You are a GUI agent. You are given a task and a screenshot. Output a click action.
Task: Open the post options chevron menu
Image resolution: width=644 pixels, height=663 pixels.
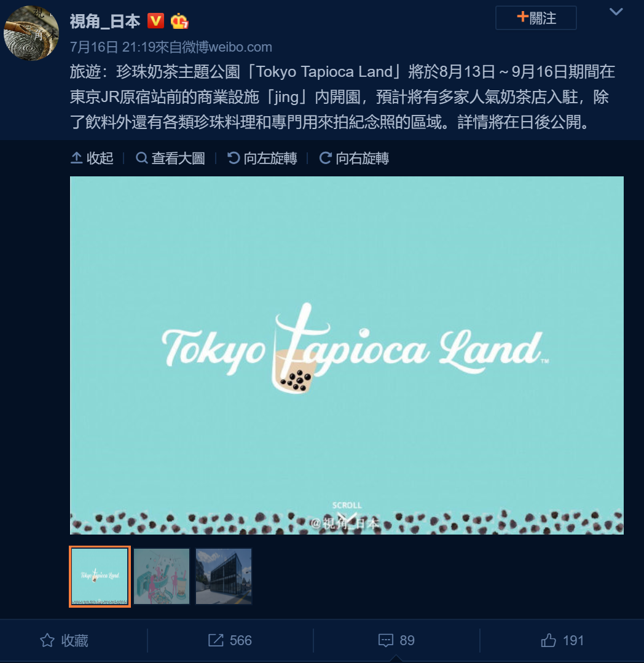click(616, 12)
